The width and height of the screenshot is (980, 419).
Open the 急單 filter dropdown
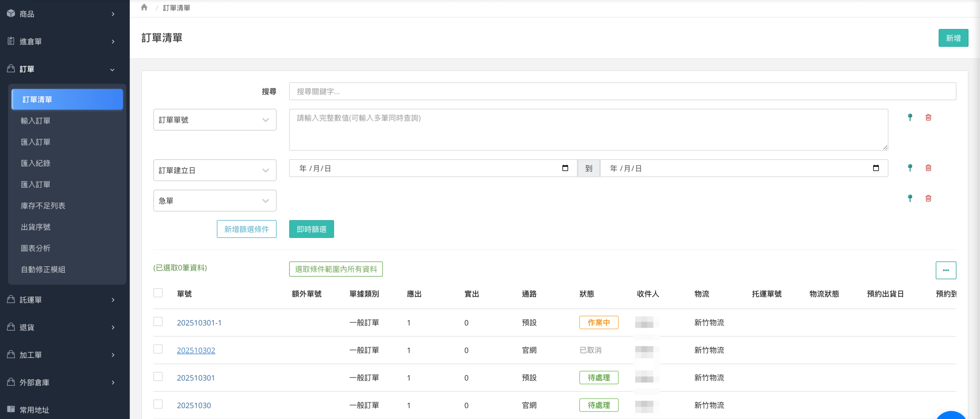pyautogui.click(x=215, y=201)
